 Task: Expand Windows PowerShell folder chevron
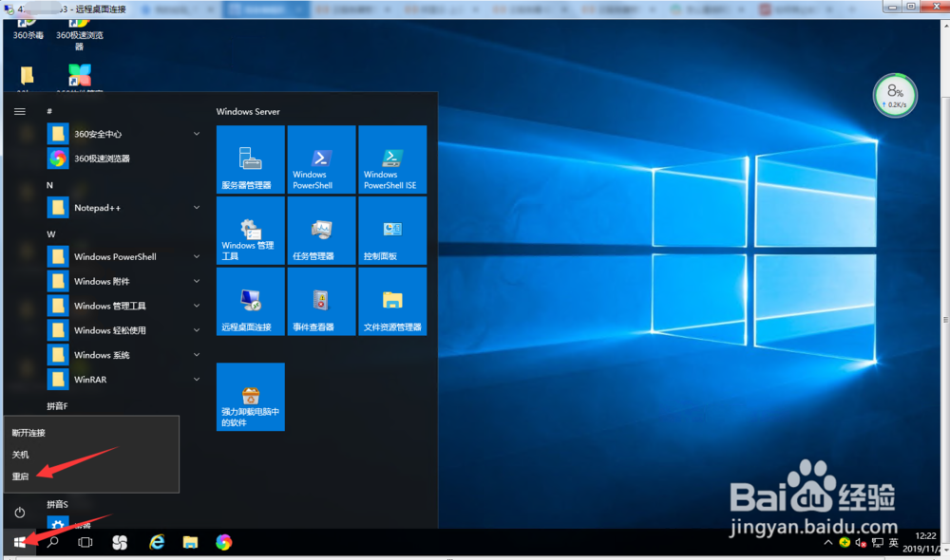tap(197, 256)
